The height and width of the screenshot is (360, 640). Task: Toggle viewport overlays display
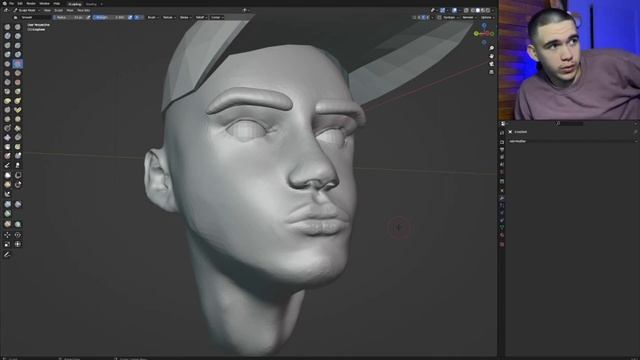point(455,10)
